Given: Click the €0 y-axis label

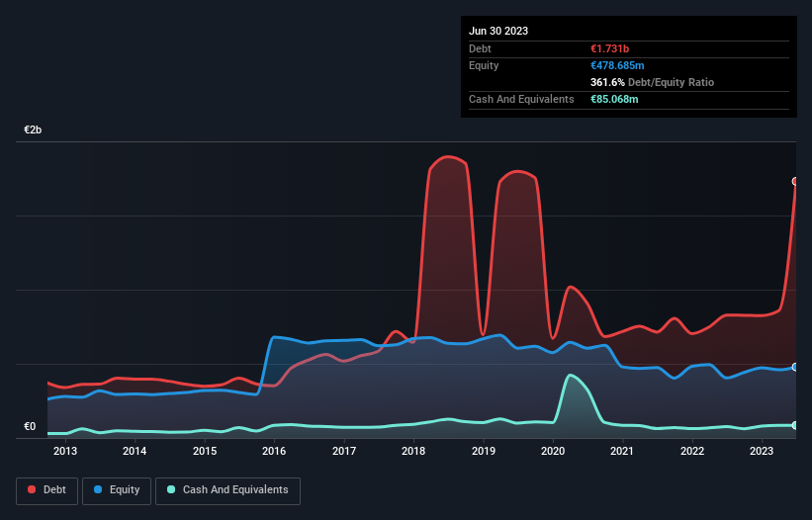Looking at the screenshot, I should click(x=30, y=426).
